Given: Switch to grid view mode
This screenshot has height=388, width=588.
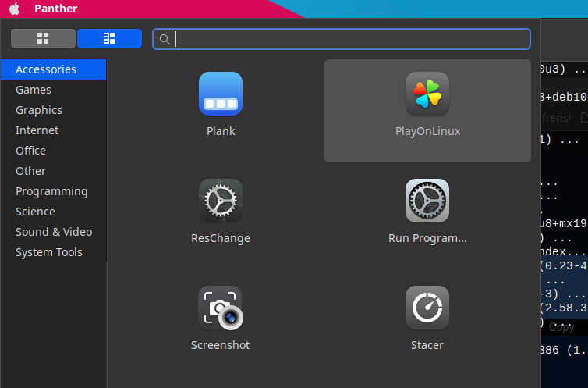Looking at the screenshot, I should tap(43, 38).
